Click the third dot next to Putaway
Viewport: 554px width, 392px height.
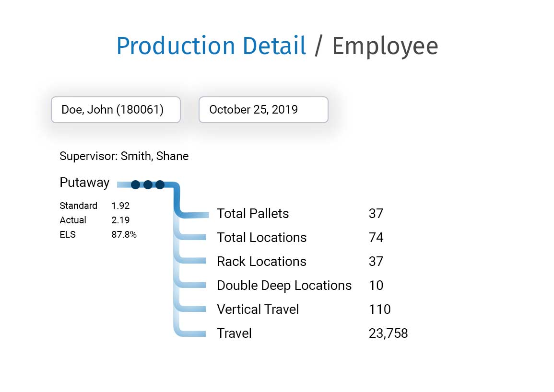pyautogui.click(x=160, y=184)
